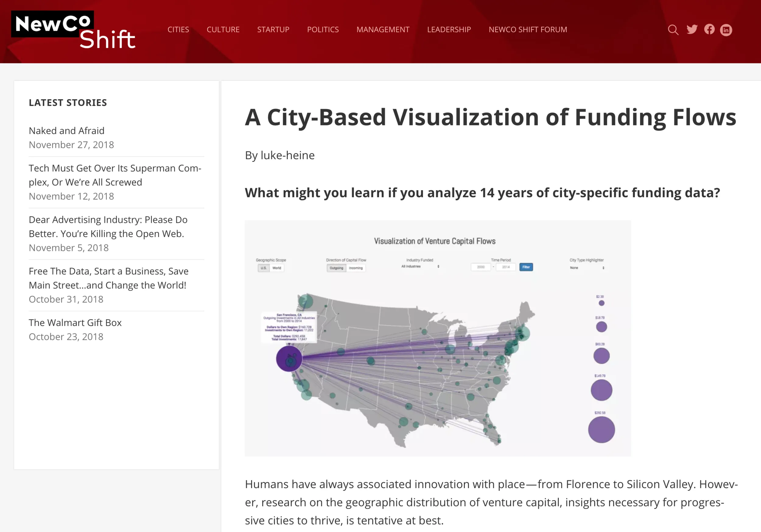Open the Culture section
The width and height of the screenshot is (761, 532).
pyautogui.click(x=223, y=30)
